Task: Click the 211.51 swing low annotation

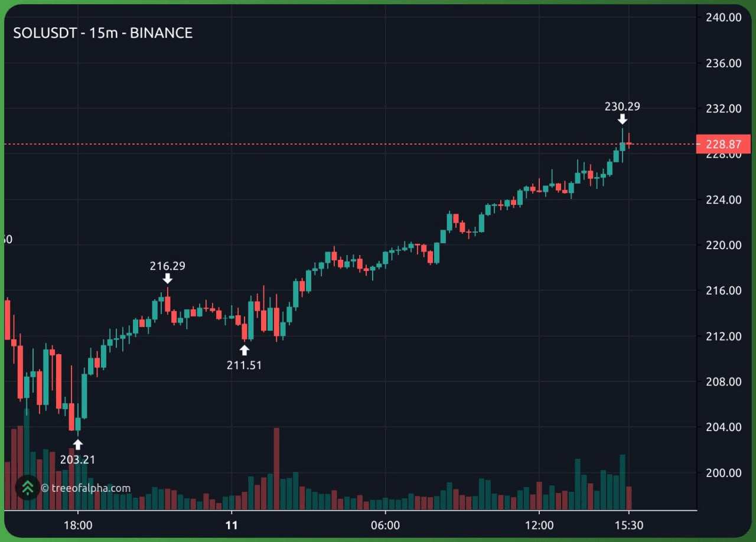Action: click(x=244, y=365)
